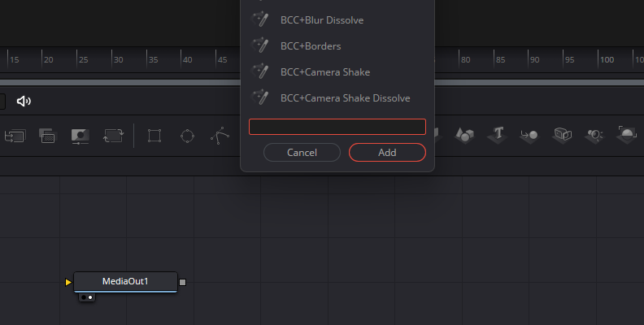Click the Channel Booleans tool icon
Screen dimensions: 644x325
click(46, 135)
